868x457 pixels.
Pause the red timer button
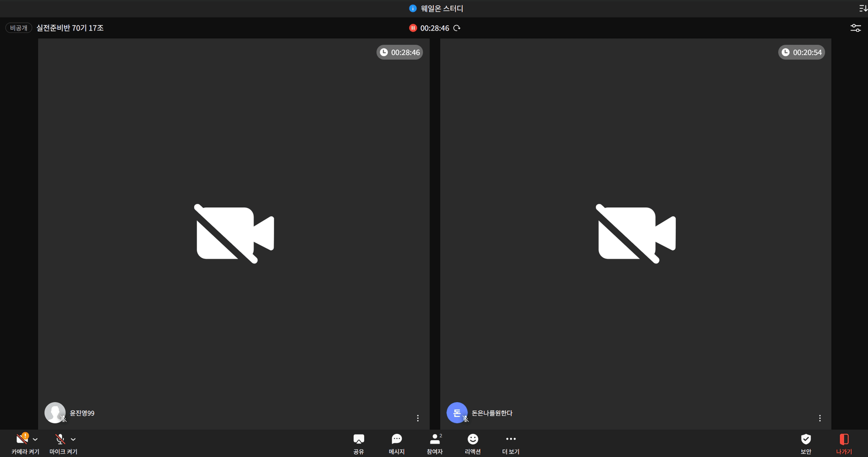point(413,28)
